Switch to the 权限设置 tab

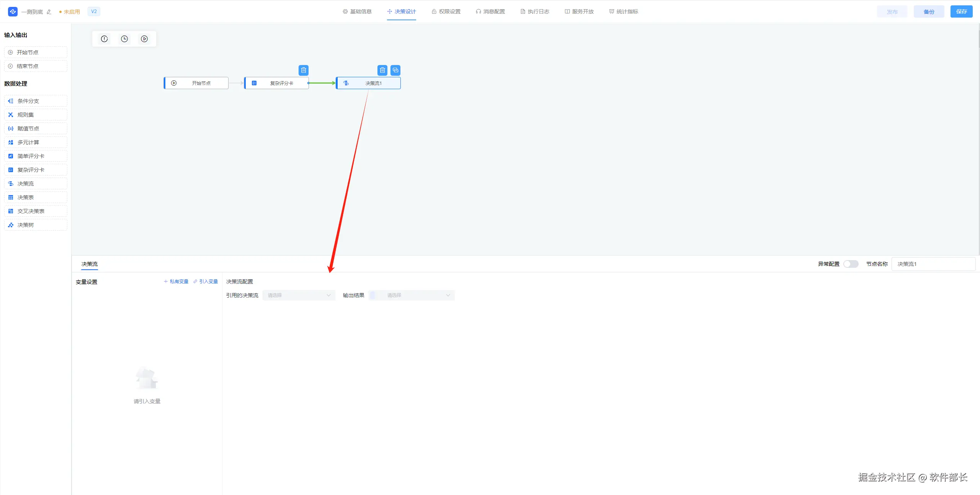click(446, 11)
